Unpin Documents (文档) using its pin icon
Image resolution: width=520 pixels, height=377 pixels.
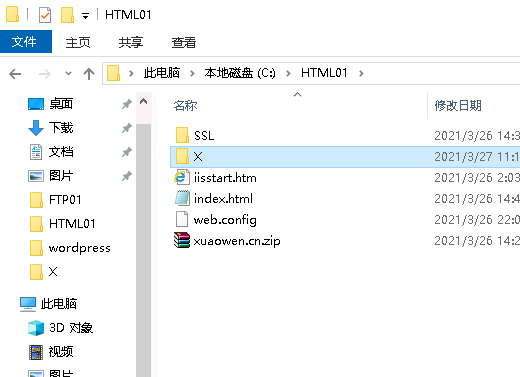click(x=126, y=152)
